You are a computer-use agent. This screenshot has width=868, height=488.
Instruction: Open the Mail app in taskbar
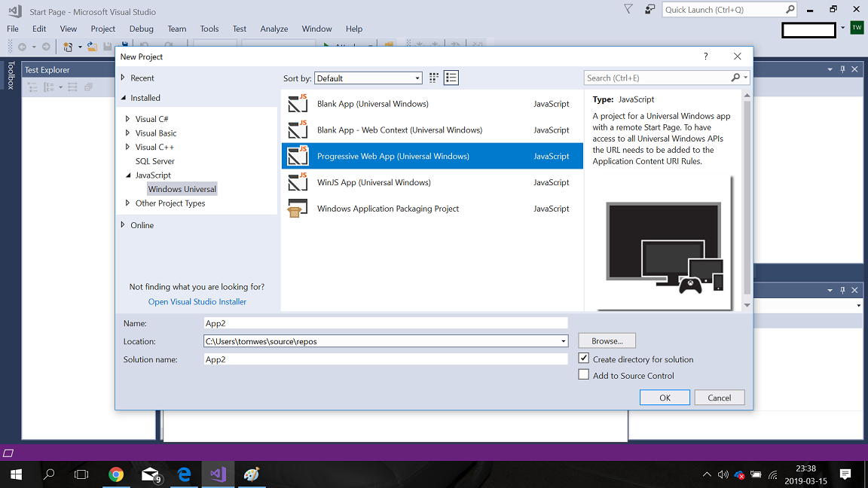point(151,474)
